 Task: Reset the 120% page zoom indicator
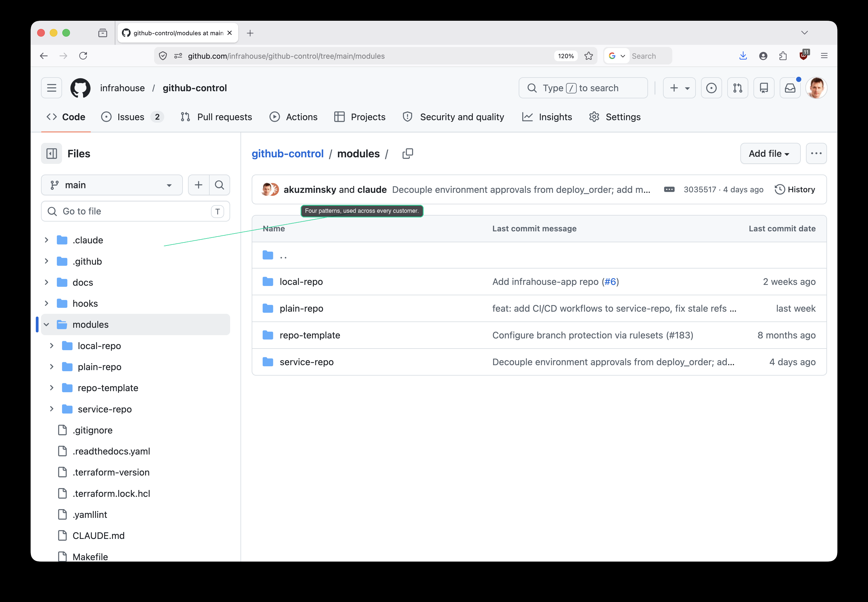(566, 56)
